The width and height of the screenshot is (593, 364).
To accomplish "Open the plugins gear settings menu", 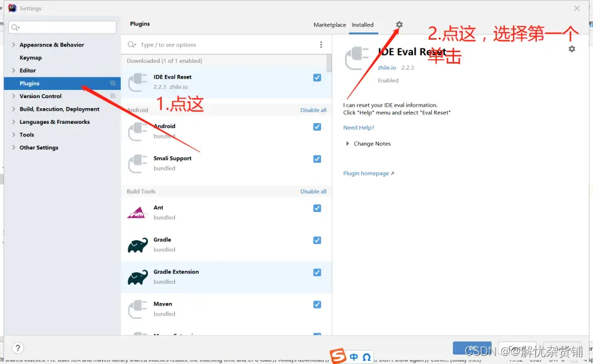I will click(x=399, y=25).
